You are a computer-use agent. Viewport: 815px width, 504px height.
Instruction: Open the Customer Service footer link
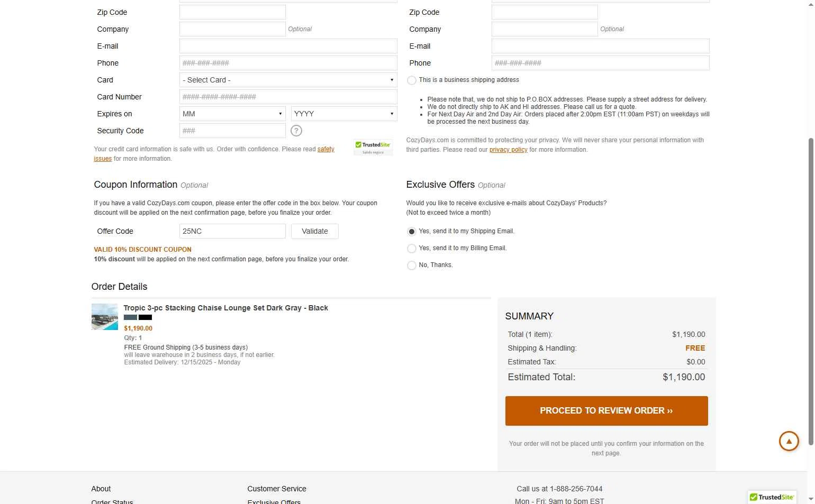pos(277,489)
